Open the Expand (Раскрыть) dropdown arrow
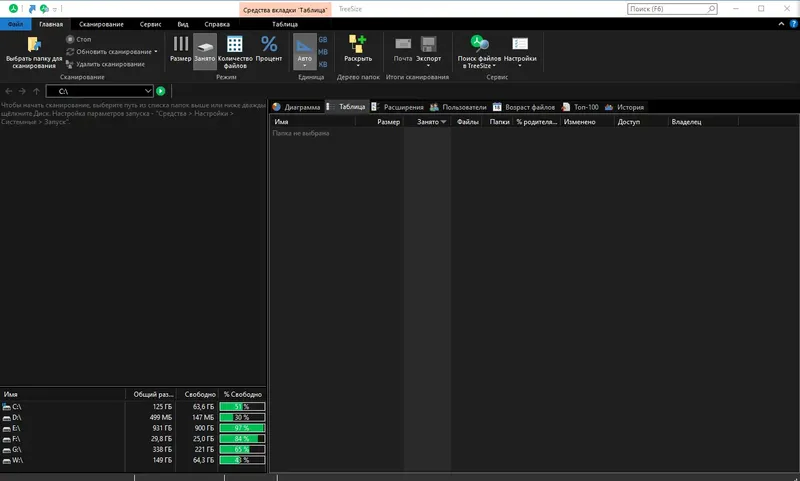 coord(358,66)
